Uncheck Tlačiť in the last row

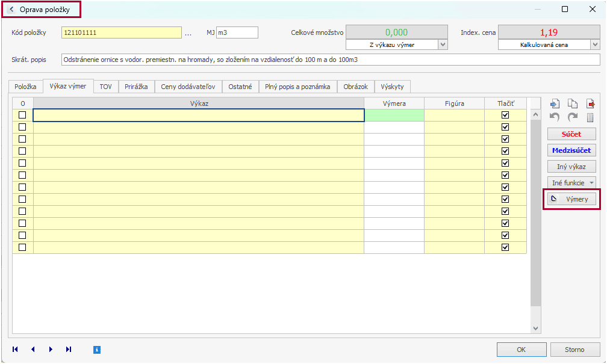point(505,247)
